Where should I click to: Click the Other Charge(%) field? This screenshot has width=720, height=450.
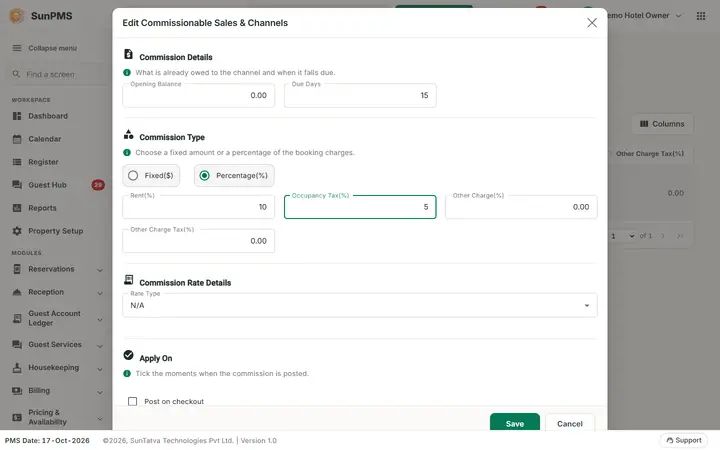tap(521, 207)
